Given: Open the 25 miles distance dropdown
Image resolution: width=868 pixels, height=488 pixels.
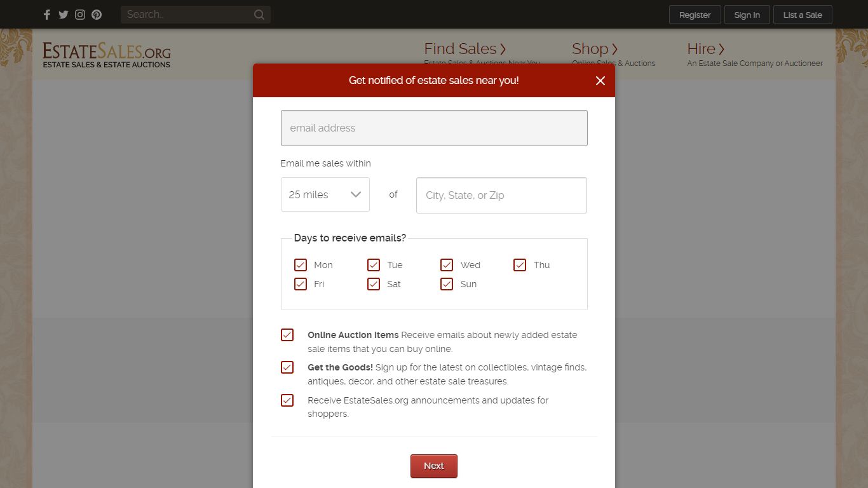Looking at the screenshot, I should pos(325,194).
